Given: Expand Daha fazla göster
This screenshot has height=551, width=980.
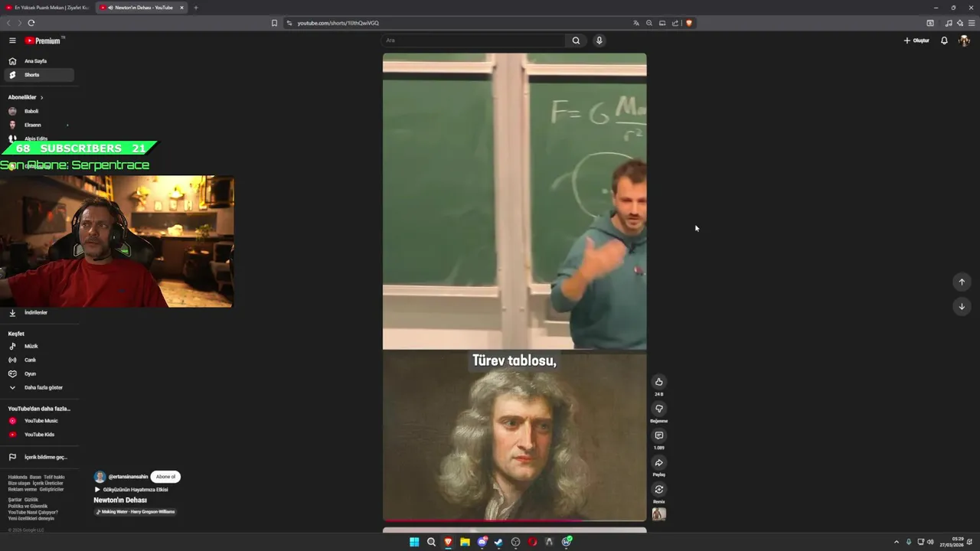Looking at the screenshot, I should [x=38, y=387].
